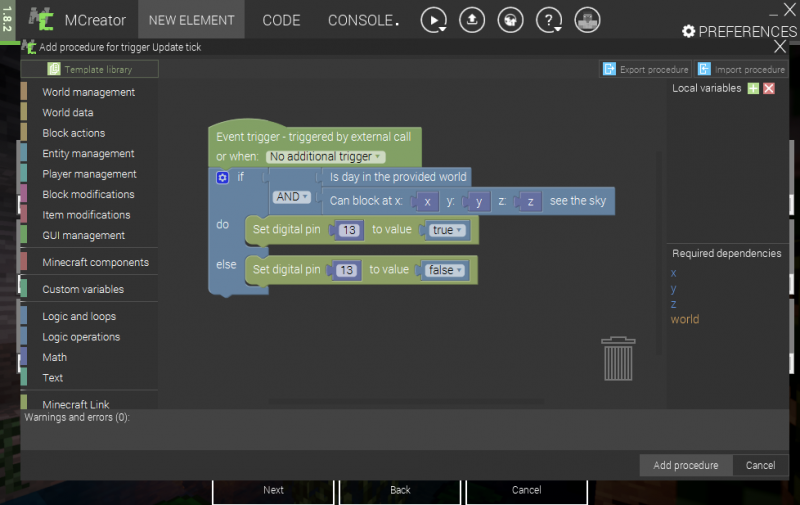Image resolution: width=800 pixels, height=505 pixels.
Task: Open Player management category
Action: [x=89, y=174]
